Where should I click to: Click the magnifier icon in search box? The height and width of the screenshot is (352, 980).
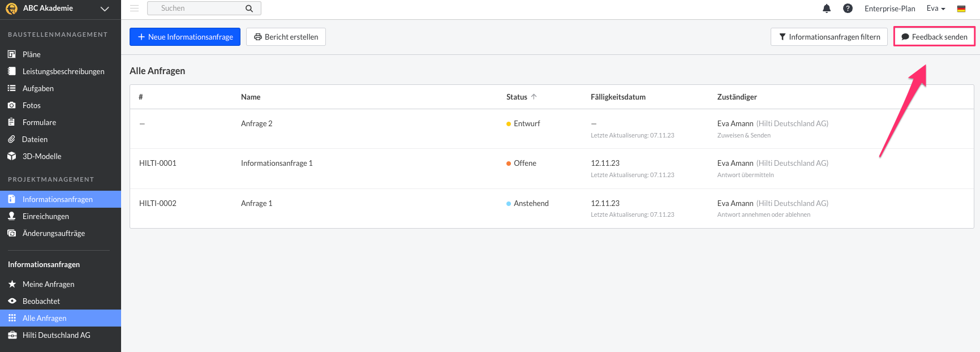249,8
